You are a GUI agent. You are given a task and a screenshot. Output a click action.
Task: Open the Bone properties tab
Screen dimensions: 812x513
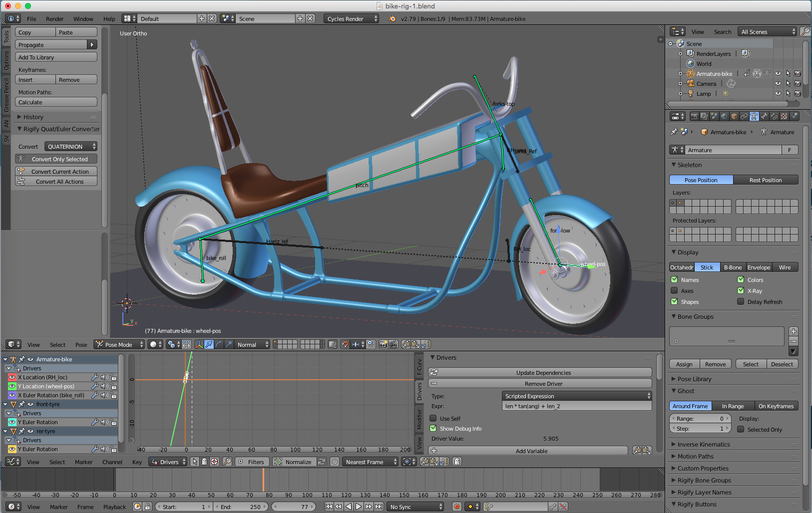coord(764,116)
